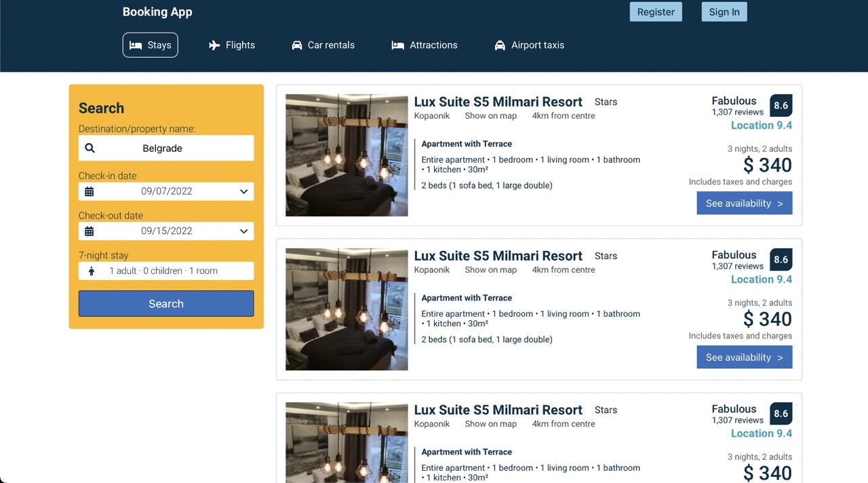The image size is (868, 483).
Task: Open second Lux Suite S5 Milmari Resort title
Action: point(498,256)
